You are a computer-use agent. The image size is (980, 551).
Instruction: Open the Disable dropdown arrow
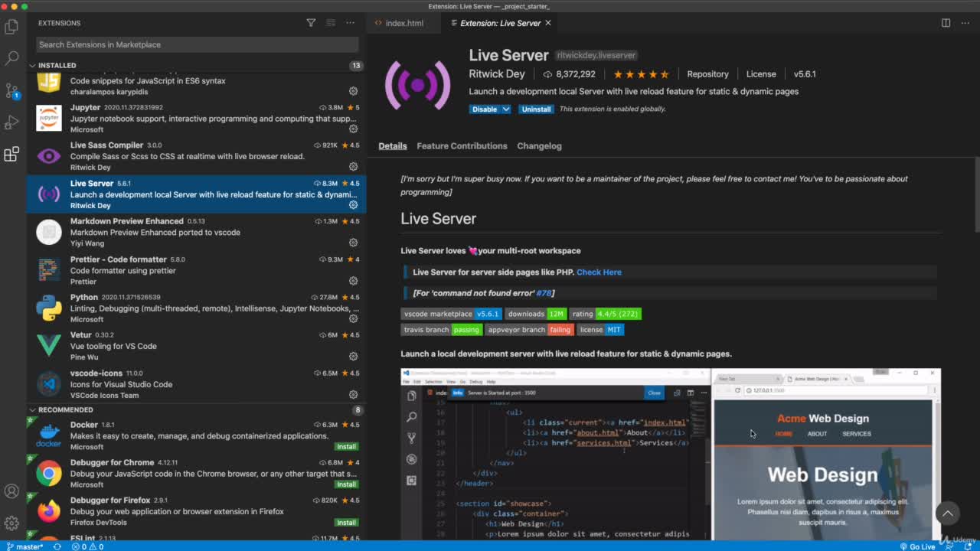click(506, 109)
